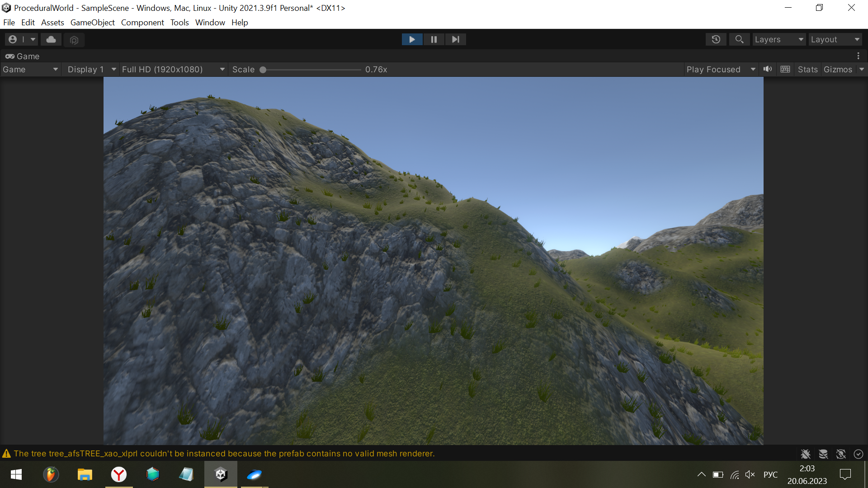The image size is (868, 488).
Task: Open the Layers dropdown
Action: click(779, 40)
